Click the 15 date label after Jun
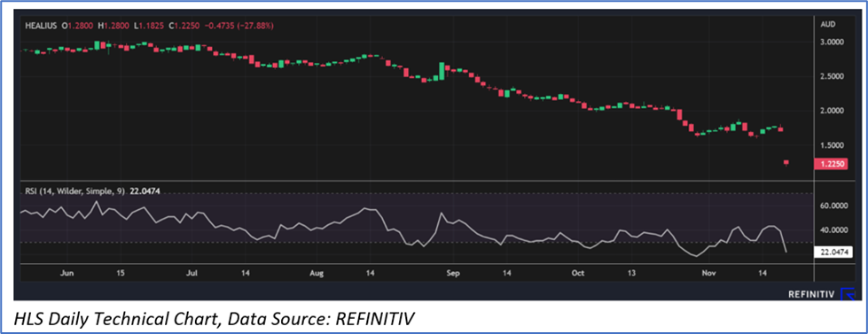 (121, 273)
